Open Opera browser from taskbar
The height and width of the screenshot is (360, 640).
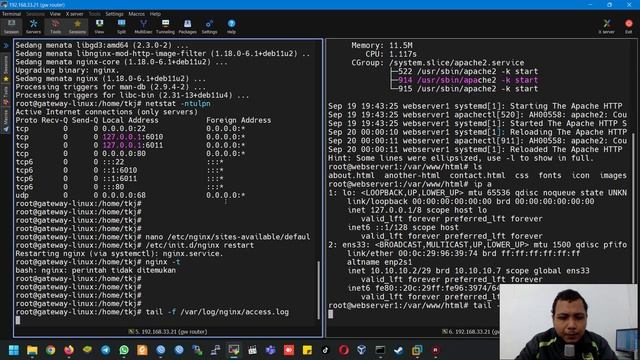tap(344, 350)
